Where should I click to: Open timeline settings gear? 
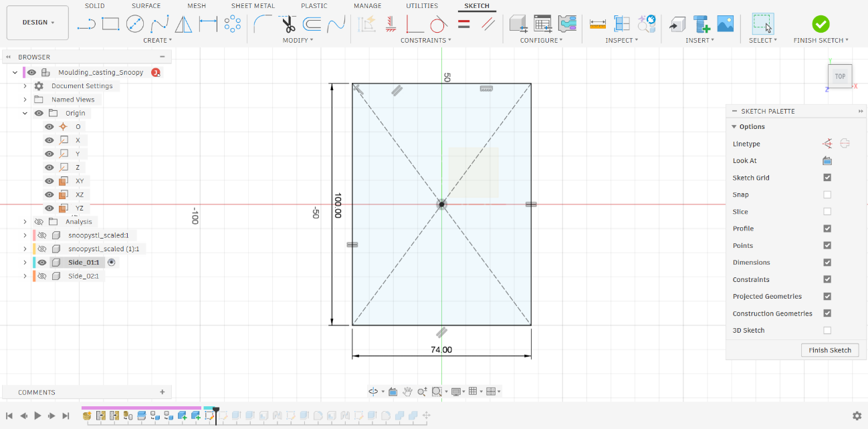(857, 416)
